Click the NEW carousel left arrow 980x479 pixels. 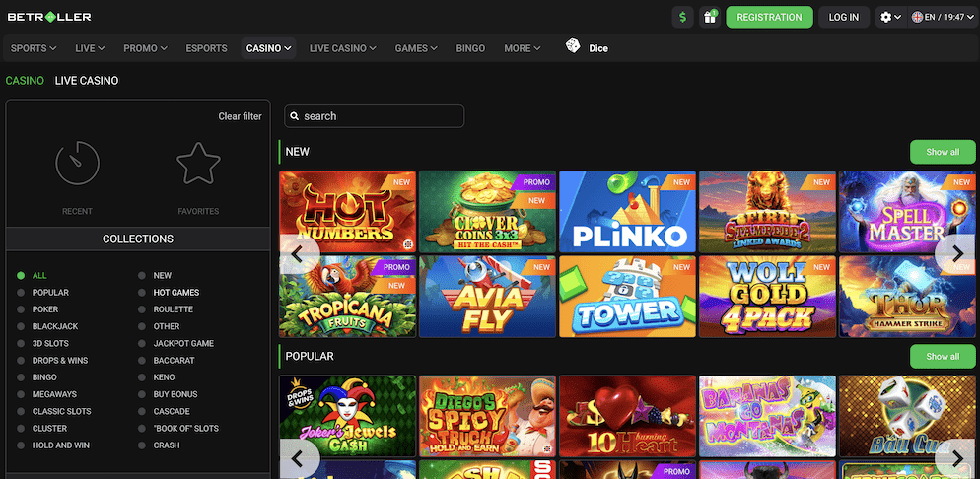point(298,253)
